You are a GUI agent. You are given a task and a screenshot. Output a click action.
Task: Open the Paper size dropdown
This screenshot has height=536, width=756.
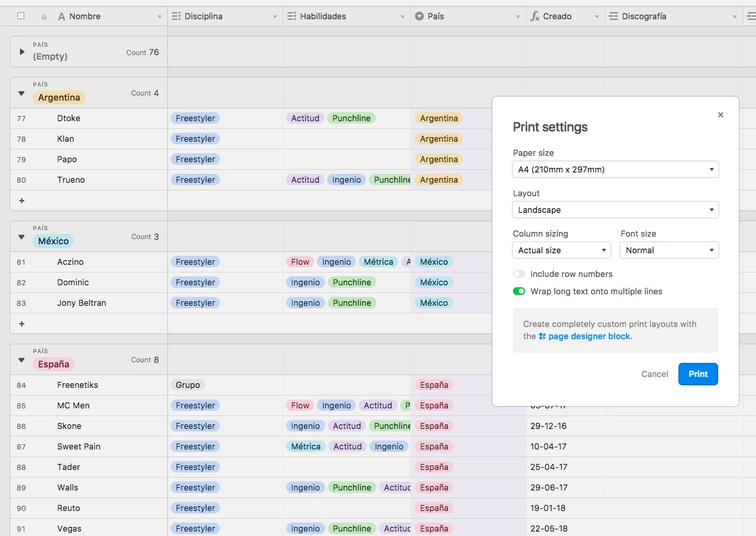[x=615, y=169]
